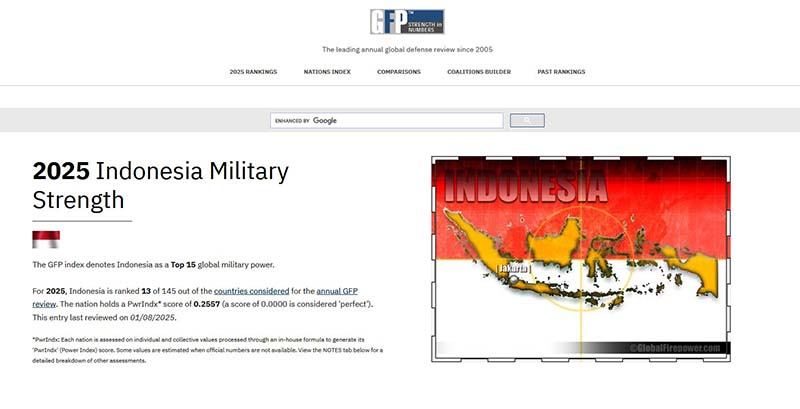The width and height of the screenshot is (800, 409).
Task: Click the Google logo in the search box
Action: pos(325,120)
